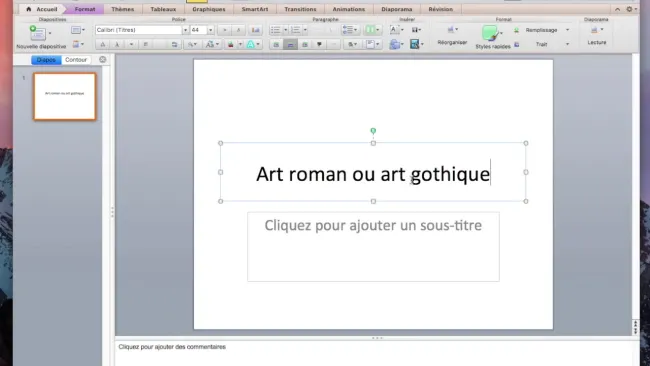The width and height of the screenshot is (650, 366).
Task: Click the Nouvelle diapositive icon
Action: 37,33
